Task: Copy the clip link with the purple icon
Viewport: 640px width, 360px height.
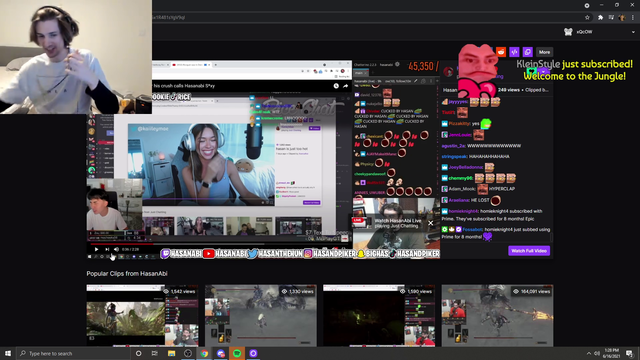Action: pyautogui.click(x=527, y=52)
